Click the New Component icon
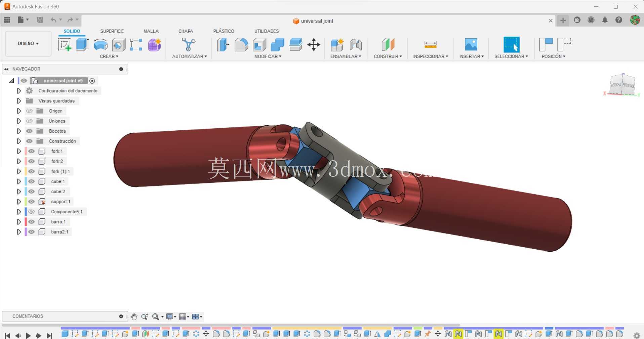Viewport: 644px width, 339px height. pyautogui.click(x=337, y=45)
